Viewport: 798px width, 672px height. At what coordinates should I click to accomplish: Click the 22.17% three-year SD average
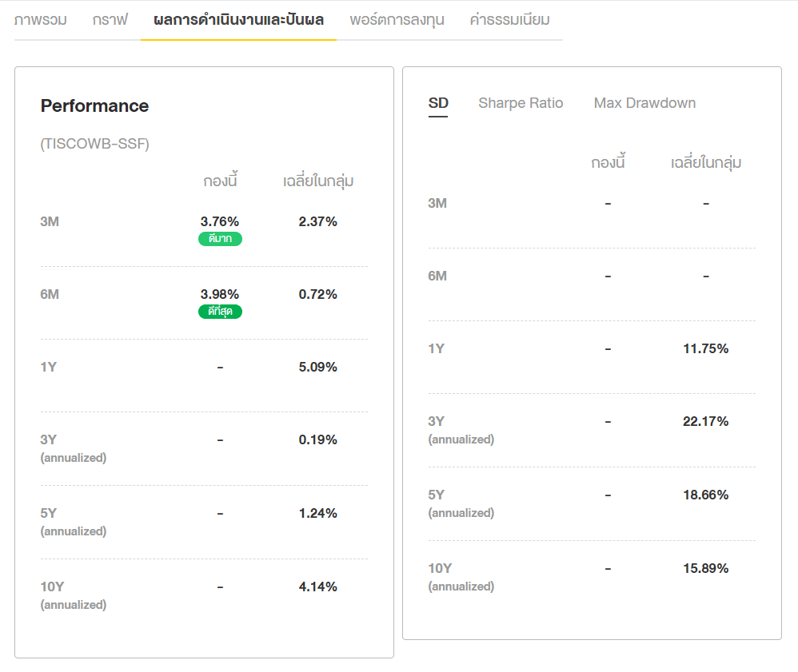coord(705,421)
